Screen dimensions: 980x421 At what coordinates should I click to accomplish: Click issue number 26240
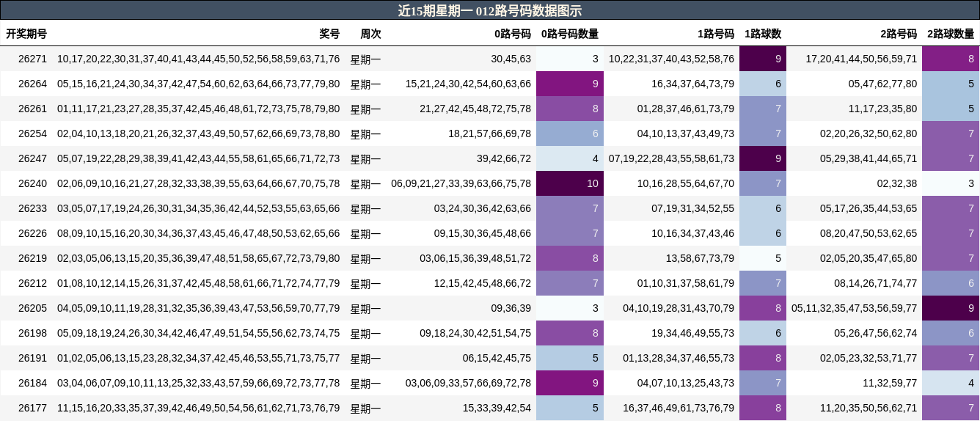pyautogui.click(x=32, y=183)
